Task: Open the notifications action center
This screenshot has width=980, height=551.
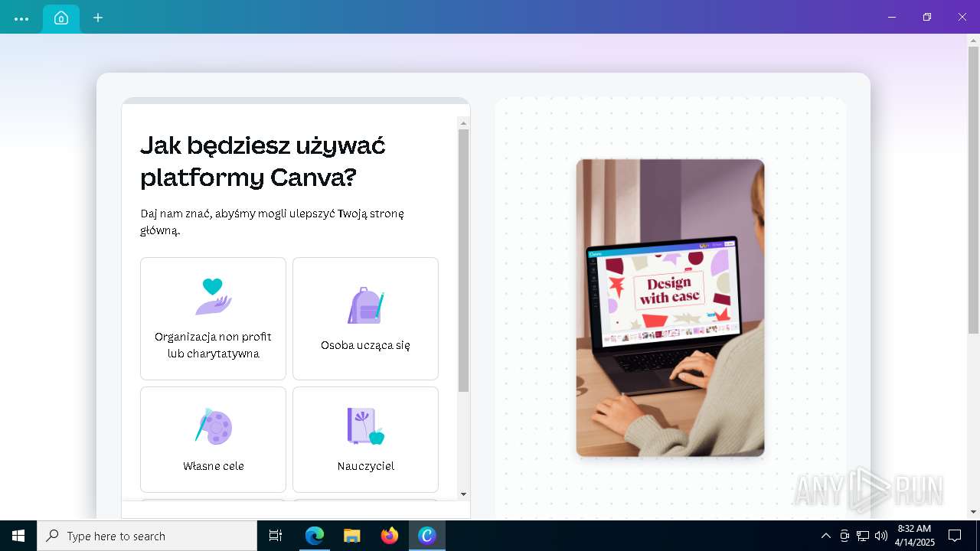Action: point(955,536)
